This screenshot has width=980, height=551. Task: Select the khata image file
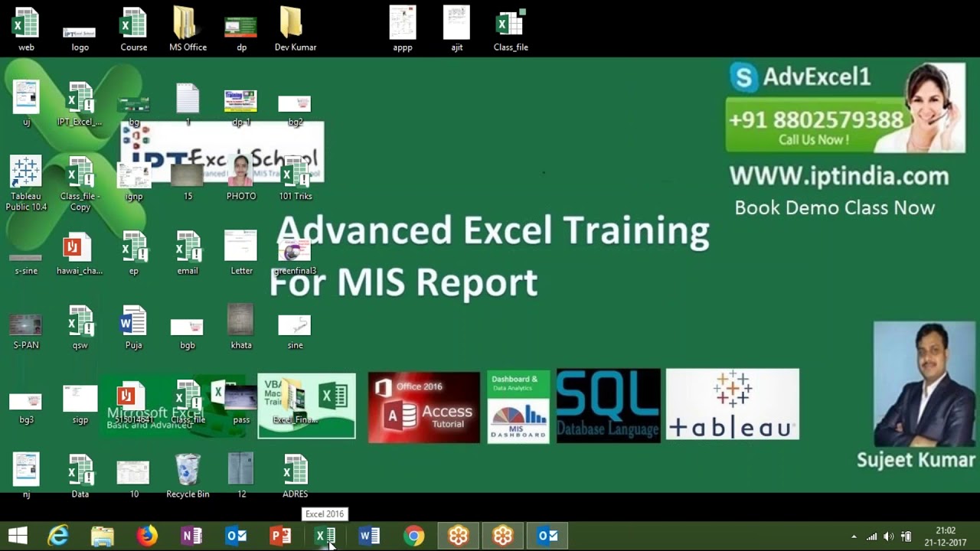pyautogui.click(x=241, y=328)
